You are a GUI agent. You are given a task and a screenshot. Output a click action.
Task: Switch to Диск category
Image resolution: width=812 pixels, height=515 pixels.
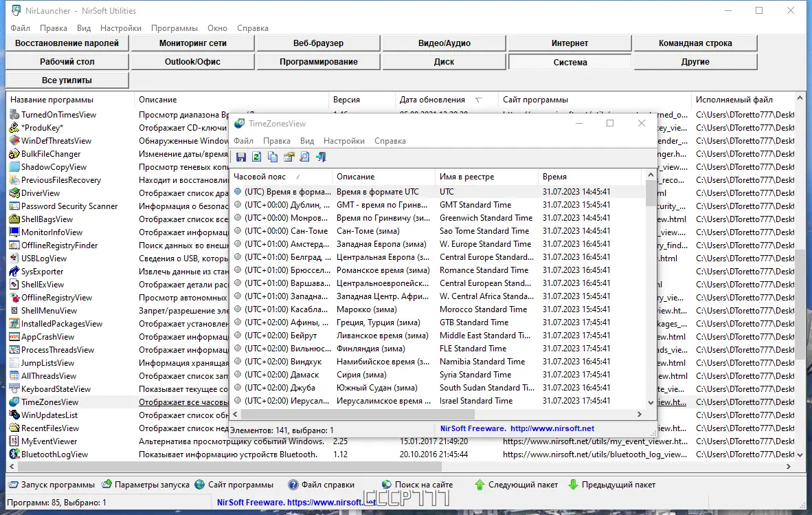point(444,62)
